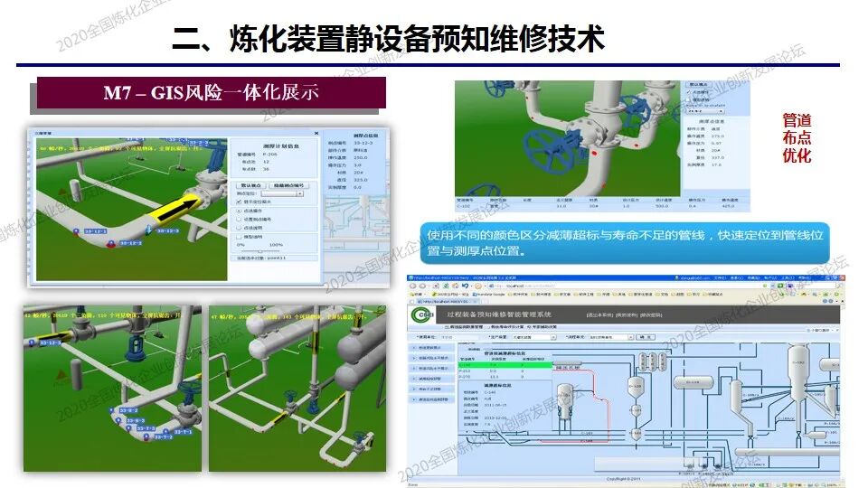868x488 pixels.
Task: Click the 使用单位 input field
Action: [458, 337]
